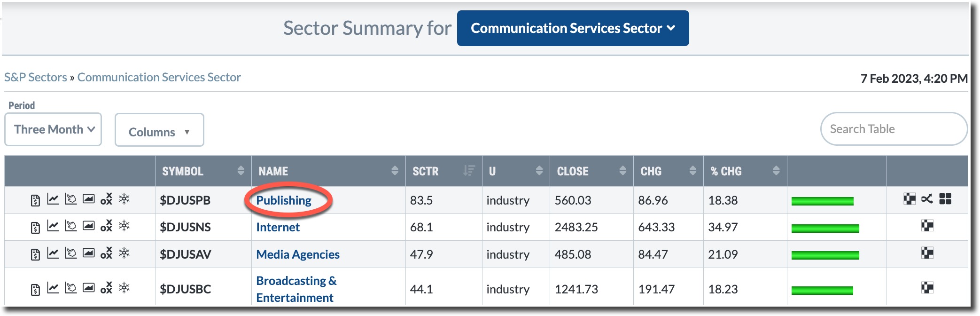Open the document dollar icon for Publishing row
Screen dimensions: 980x316
35,200
